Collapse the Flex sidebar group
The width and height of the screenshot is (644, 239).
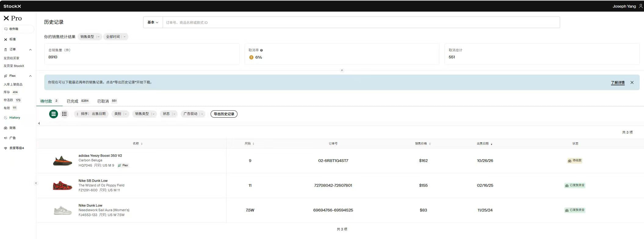[x=30, y=76]
